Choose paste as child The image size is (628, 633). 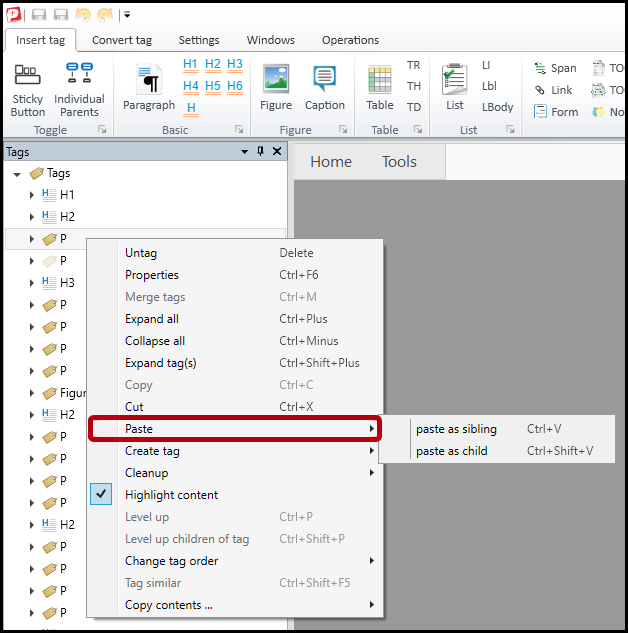click(x=497, y=451)
